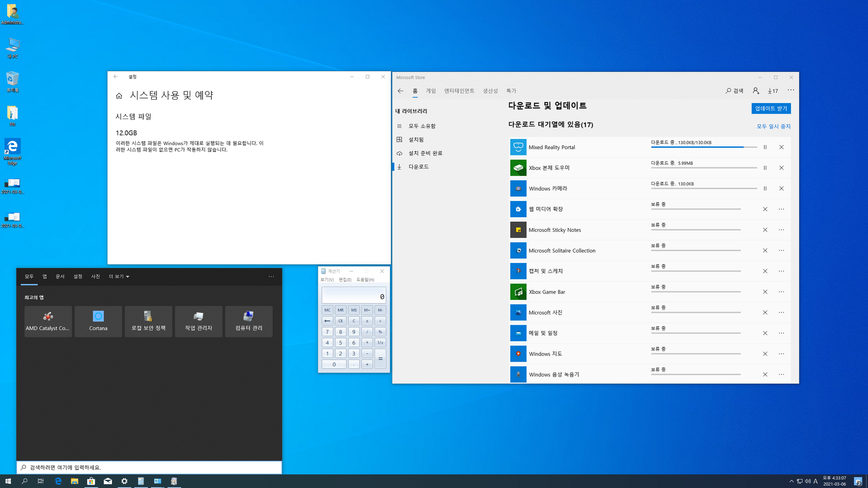The width and height of the screenshot is (868, 488).
Task: Open more options for 메일 및 일정
Action: pyautogui.click(x=781, y=333)
